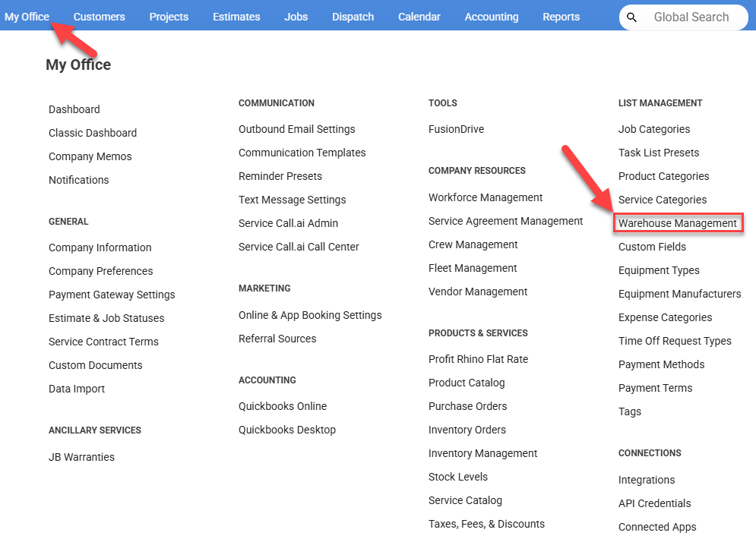Open Referral Sources

pos(277,339)
